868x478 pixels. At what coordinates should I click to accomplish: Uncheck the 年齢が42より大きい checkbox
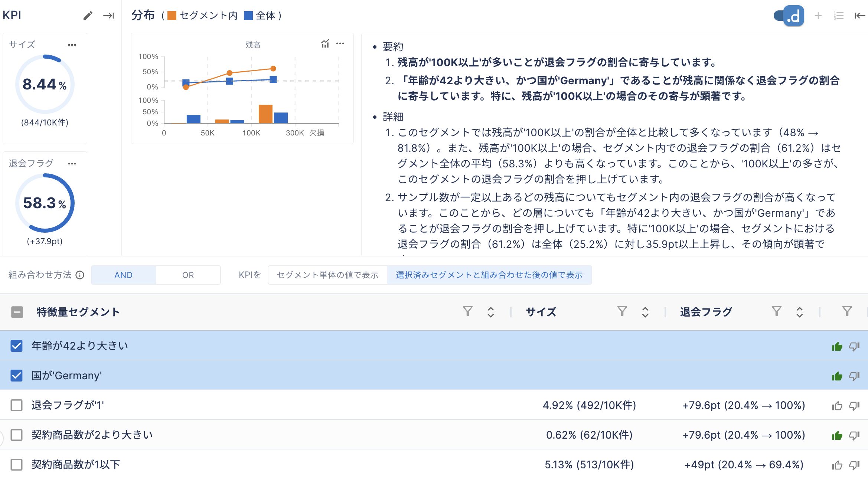17,346
